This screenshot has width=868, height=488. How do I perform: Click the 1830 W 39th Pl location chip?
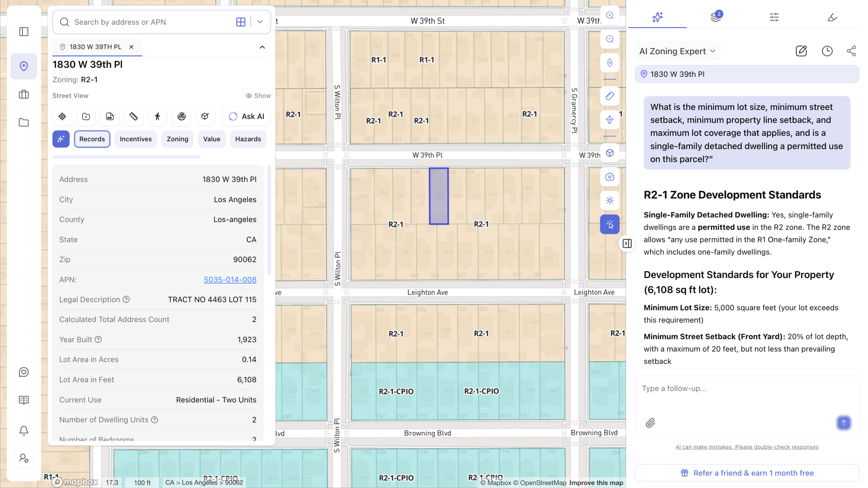click(747, 74)
